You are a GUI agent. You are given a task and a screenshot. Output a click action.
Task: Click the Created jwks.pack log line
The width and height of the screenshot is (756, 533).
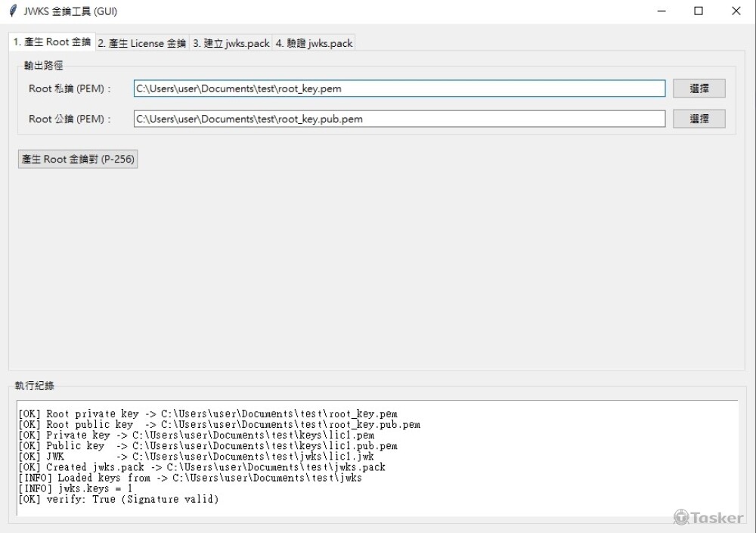tap(201, 467)
